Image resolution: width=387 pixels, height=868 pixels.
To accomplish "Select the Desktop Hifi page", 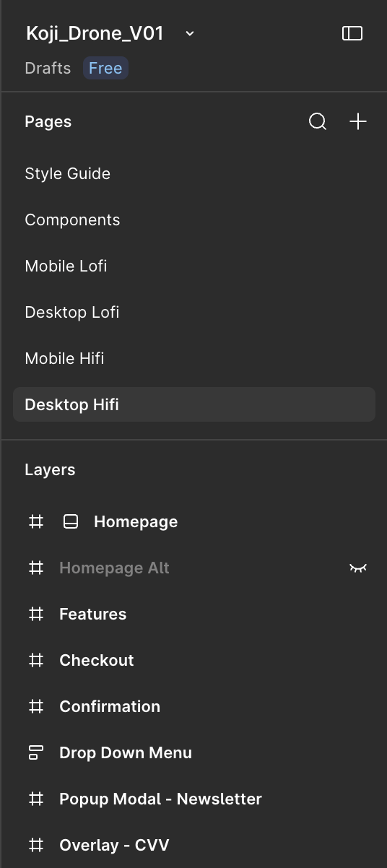I will pos(194,404).
